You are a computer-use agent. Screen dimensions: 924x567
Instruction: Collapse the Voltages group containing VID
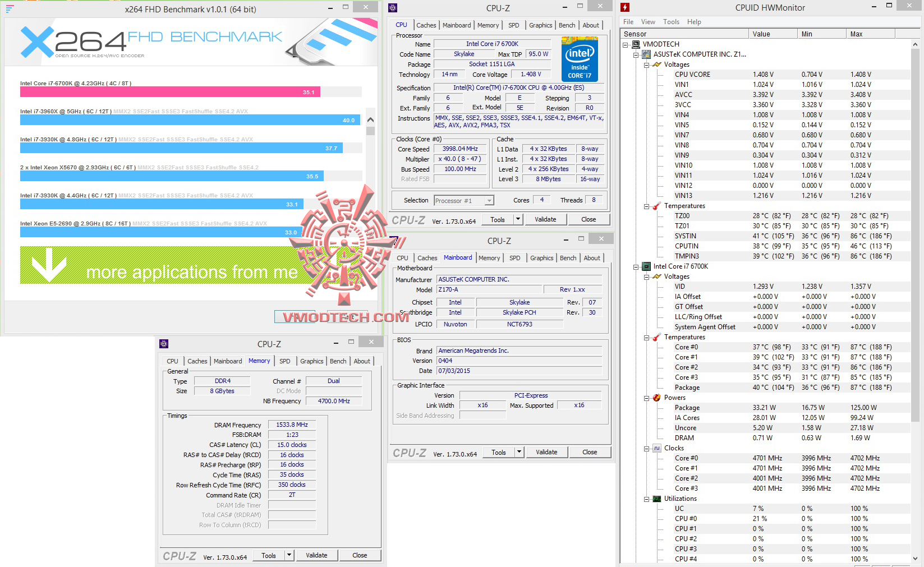coord(646,276)
